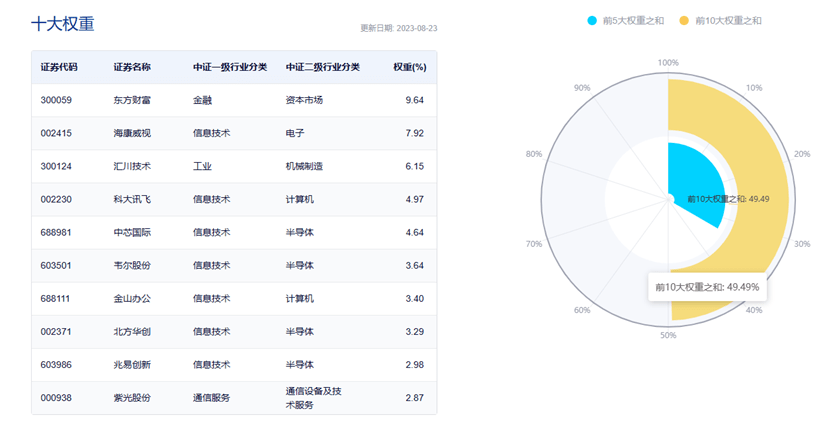Image resolution: width=829 pixels, height=444 pixels.
Task: Click the 证券代码 column header
Action: pyautogui.click(x=59, y=67)
